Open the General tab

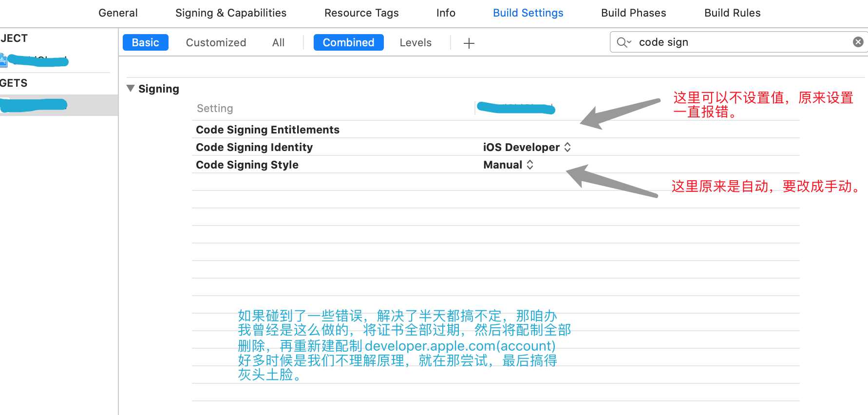click(x=118, y=13)
